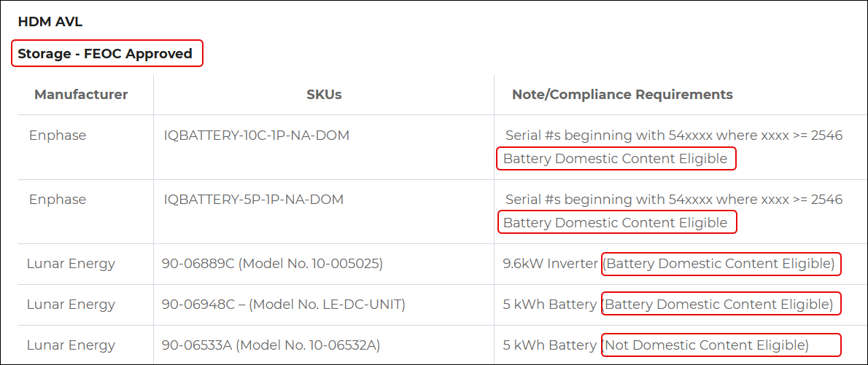Click SKU 90-06533A Model No. 10-06532A

pyautogui.click(x=271, y=345)
